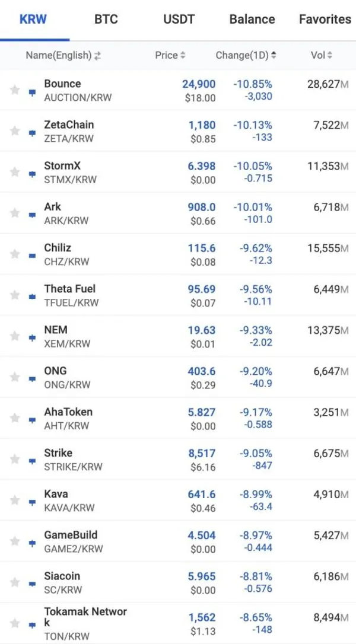Open the Favorites tab
The width and height of the screenshot is (356, 644).
(x=325, y=19)
